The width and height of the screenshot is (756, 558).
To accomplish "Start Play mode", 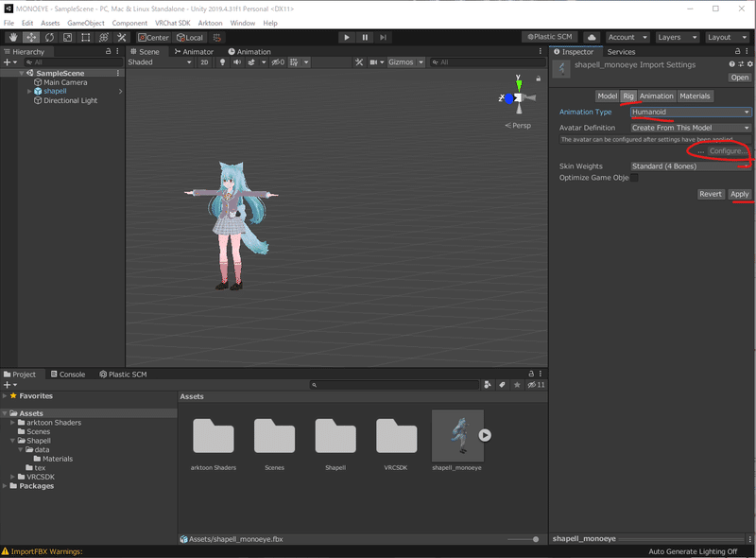I will click(347, 37).
